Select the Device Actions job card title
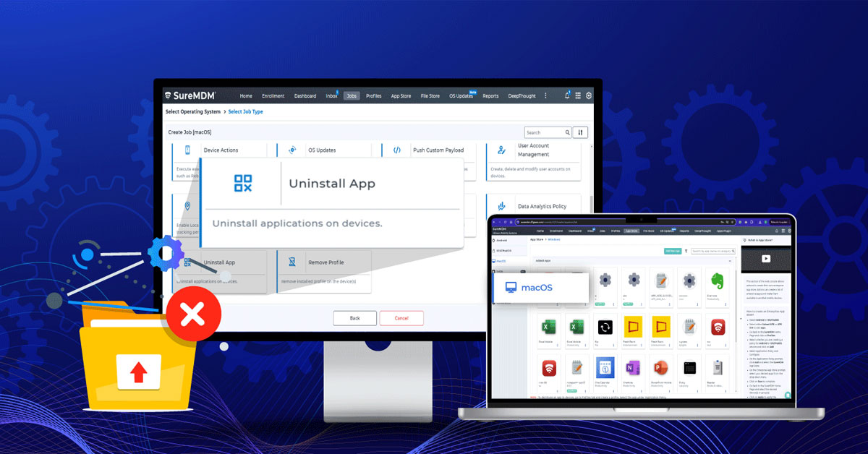Image resolution: width=868 pixels, height=454 pixels. [x=221, y=150]
